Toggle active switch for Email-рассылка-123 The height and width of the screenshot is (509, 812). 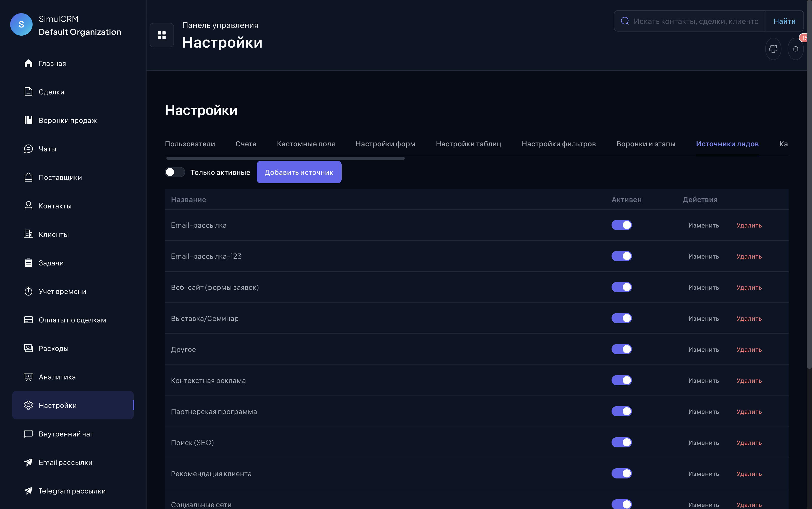click(621, 256)
